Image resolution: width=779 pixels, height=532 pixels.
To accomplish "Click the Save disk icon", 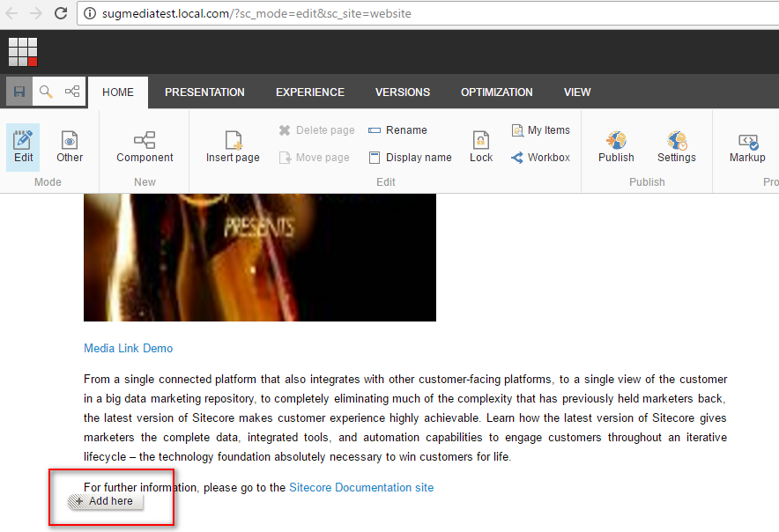I will click(19, 92).
